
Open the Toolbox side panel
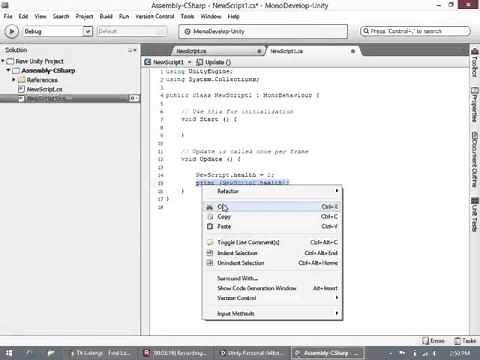tap(475, 63)
